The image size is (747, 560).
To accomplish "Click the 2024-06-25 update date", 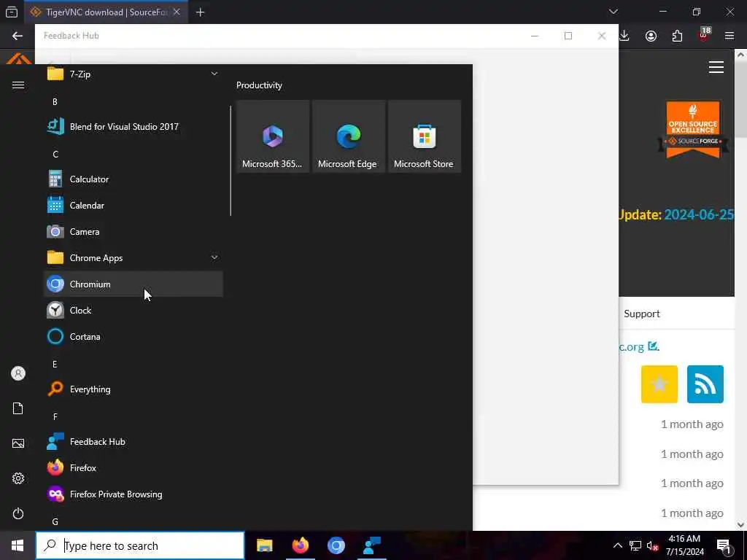I will pos(698,215).
